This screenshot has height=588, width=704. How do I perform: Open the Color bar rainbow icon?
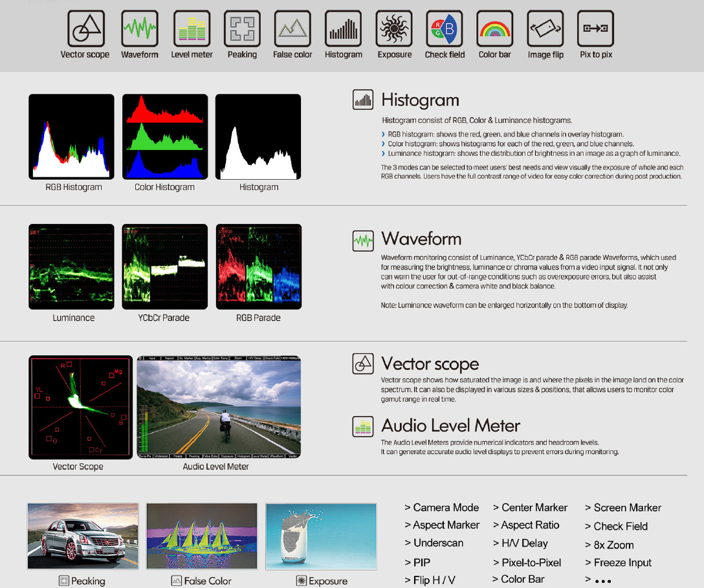tap(495, 28)
